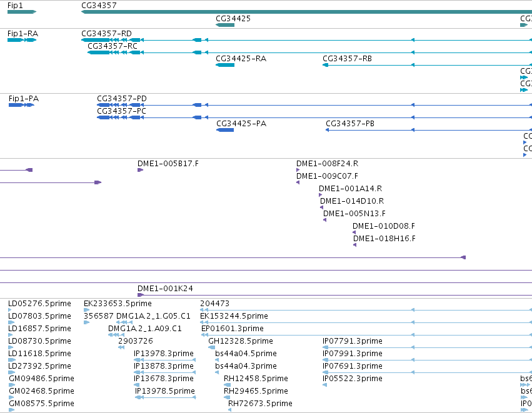Select the LD11618.5prime EST label

click(39, 354)
